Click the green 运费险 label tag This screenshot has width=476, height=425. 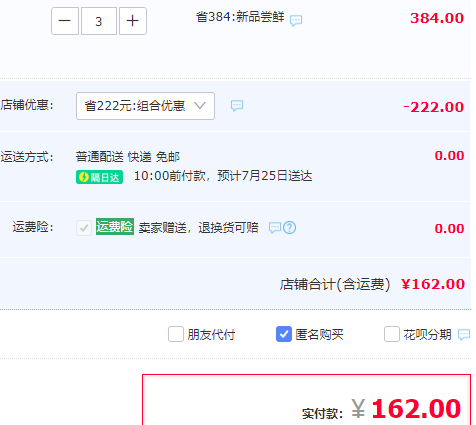(x=115, y=227)
